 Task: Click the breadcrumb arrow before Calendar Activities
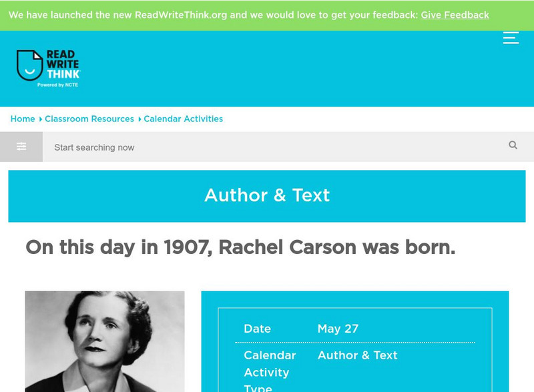140,119
